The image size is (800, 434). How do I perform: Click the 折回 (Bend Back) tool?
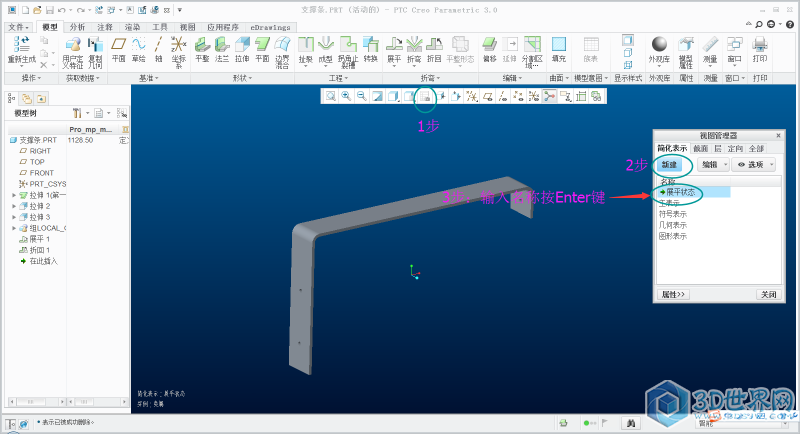(x=434, y=49)
